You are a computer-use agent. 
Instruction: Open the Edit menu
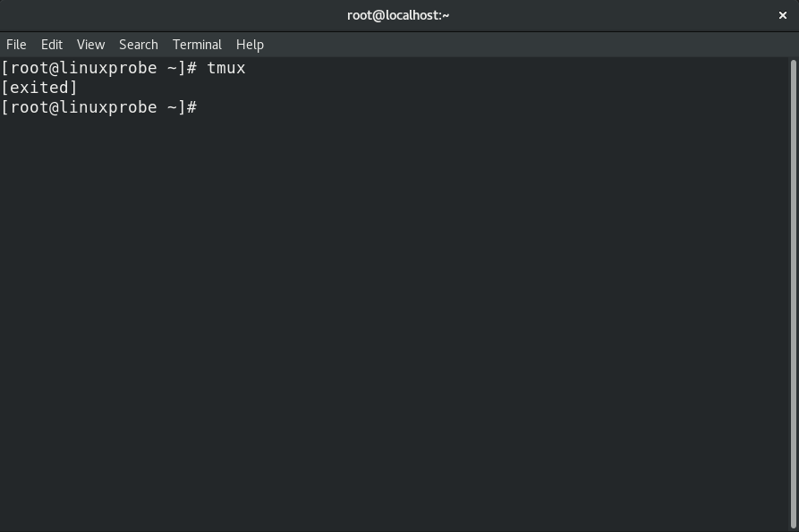[51, 44]
